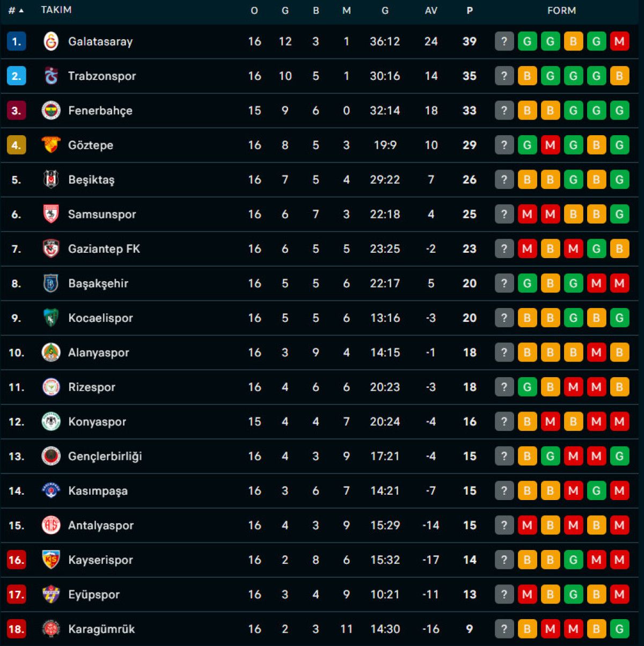
Task: Click the Samsunspor club logo
Action: pos(51,214)
